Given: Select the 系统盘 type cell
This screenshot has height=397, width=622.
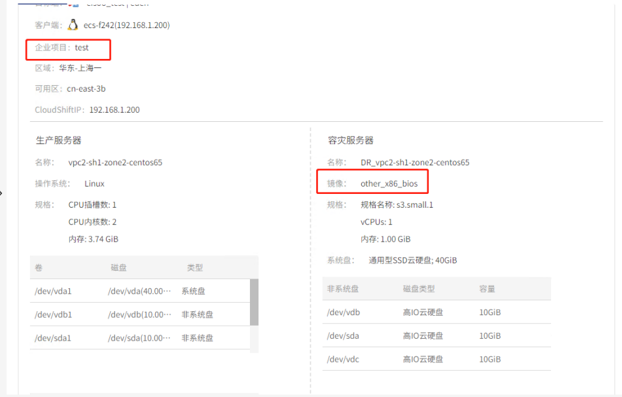Looking at the screenshot, I should point(193,291).
